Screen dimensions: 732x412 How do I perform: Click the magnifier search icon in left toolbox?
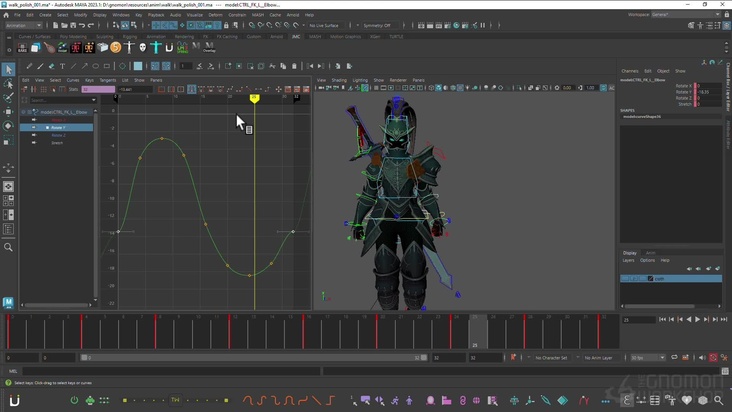click(8, 247)
